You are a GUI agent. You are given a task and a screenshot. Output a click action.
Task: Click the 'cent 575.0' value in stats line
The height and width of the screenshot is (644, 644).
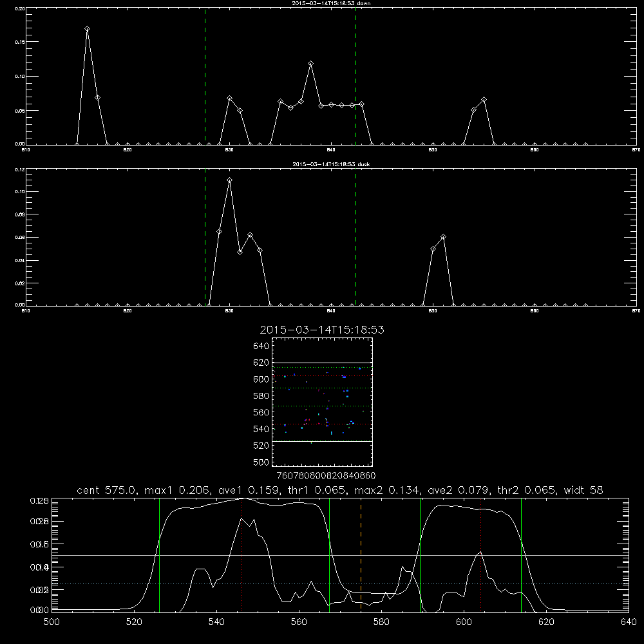pos(106,490)
